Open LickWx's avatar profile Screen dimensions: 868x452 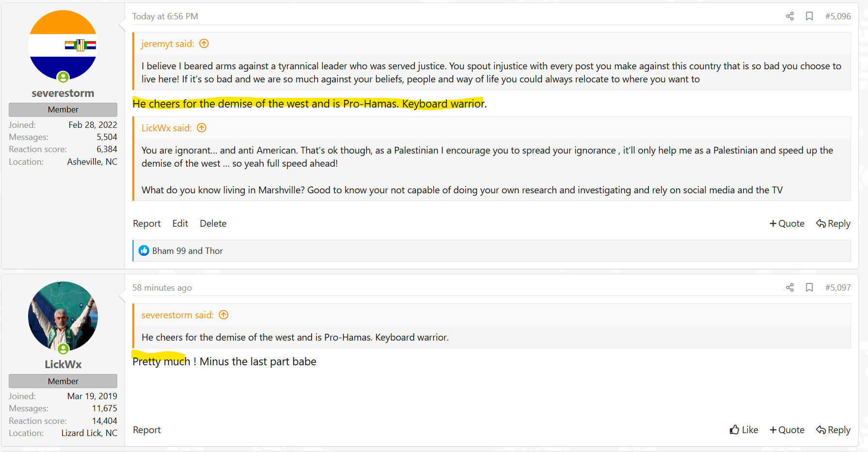pyautogui.click(x=63, y=316)
